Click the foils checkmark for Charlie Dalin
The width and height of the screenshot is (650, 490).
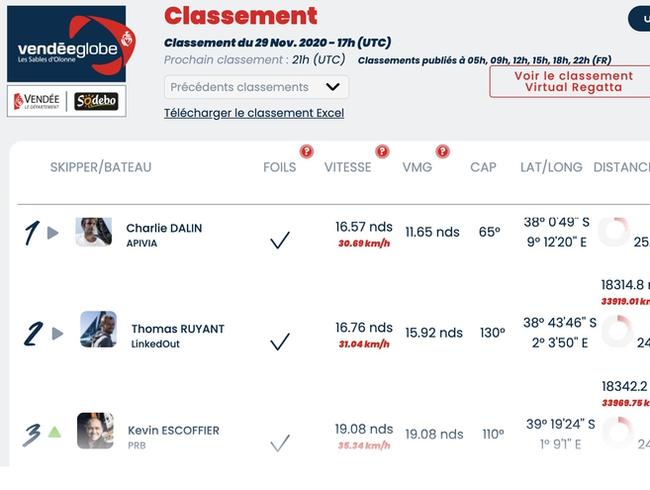click(280, 240)
